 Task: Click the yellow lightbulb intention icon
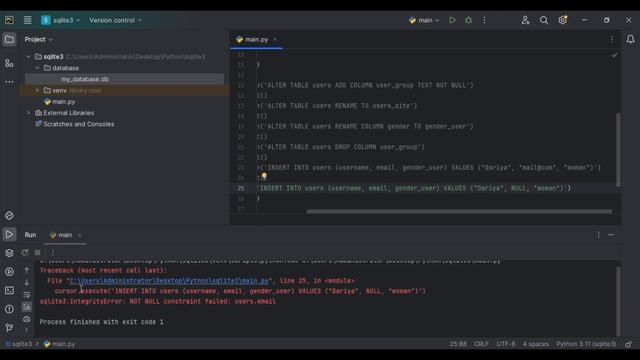264,176
